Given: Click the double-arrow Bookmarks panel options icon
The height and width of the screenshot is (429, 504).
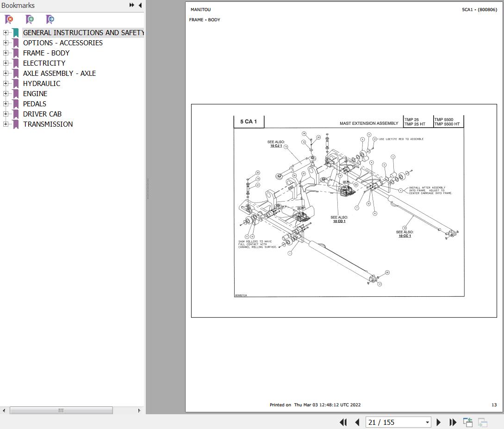Looking at the screenshot, I should coord(131,5).
